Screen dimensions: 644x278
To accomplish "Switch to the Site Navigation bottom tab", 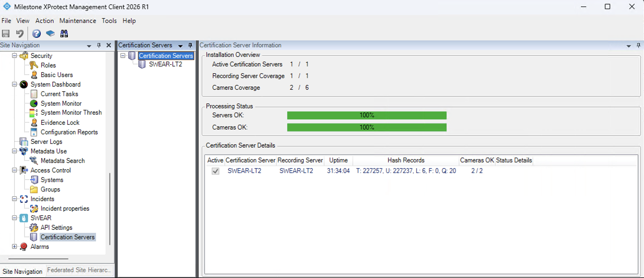I will coord(22,271).
